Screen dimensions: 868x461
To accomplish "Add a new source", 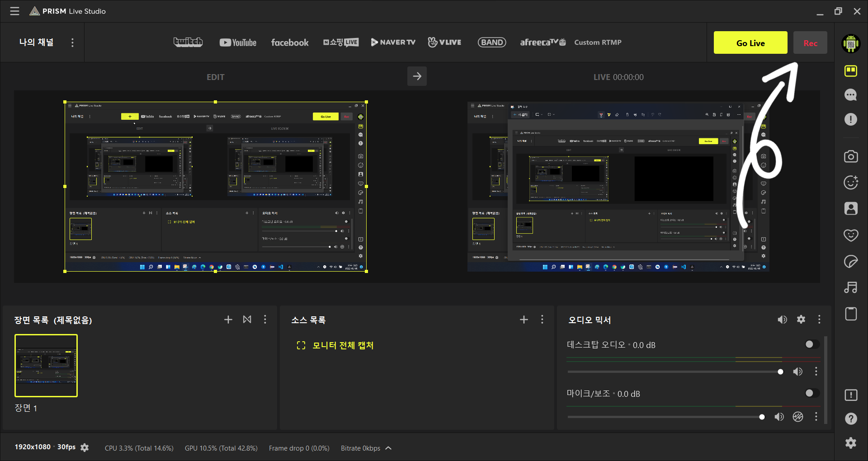I will [524, 320].
